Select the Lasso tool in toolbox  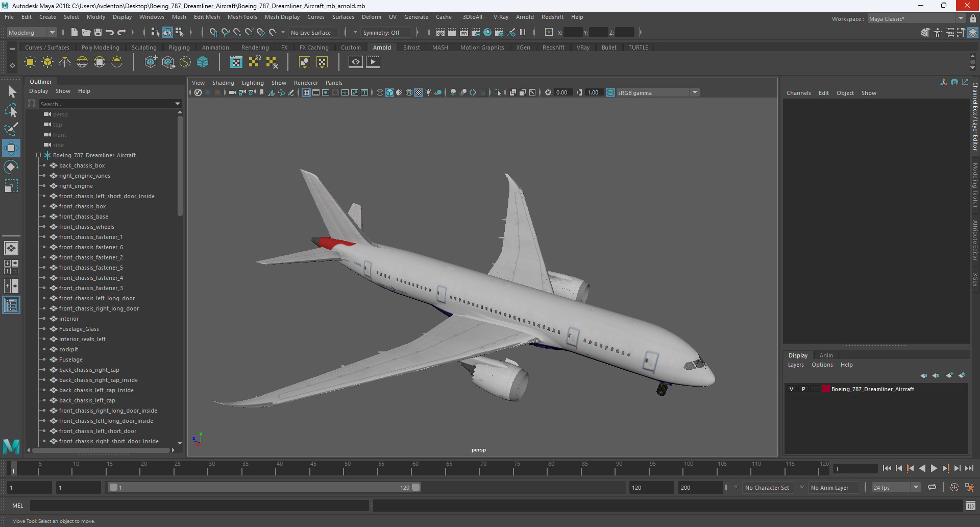(11, 110)
